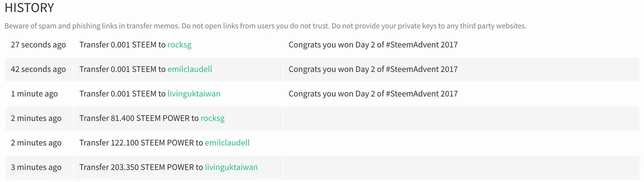
Task: Click the 1 minute ago timestamp
Action: pyautogui.click(x=34, y=94)
